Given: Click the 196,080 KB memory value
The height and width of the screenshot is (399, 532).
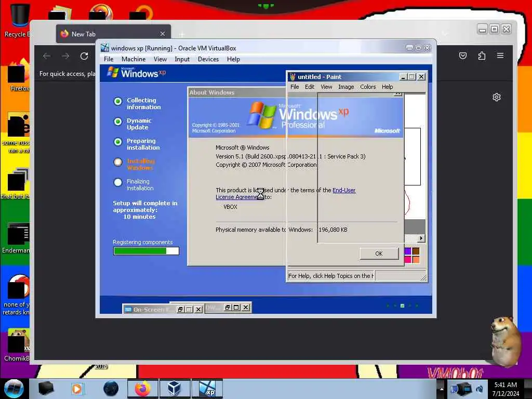Looking at the screenshot, I should click(x=333, y=230).
